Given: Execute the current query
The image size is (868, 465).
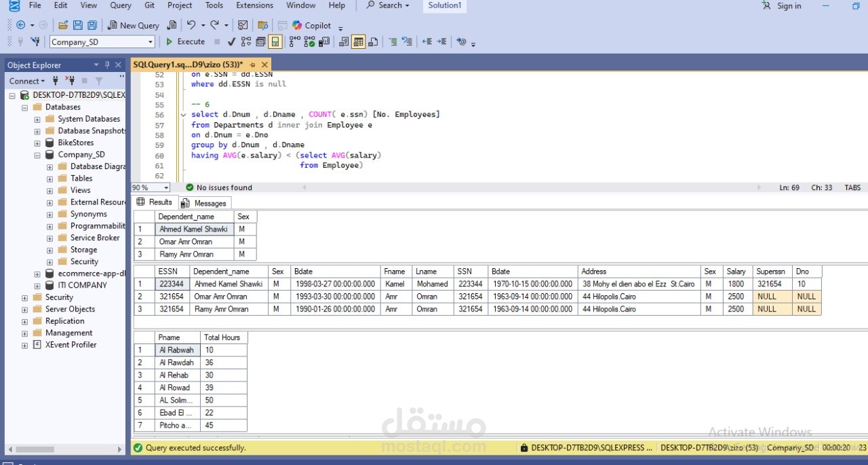Looking at the screenshot, I should (x=184, y=41).
